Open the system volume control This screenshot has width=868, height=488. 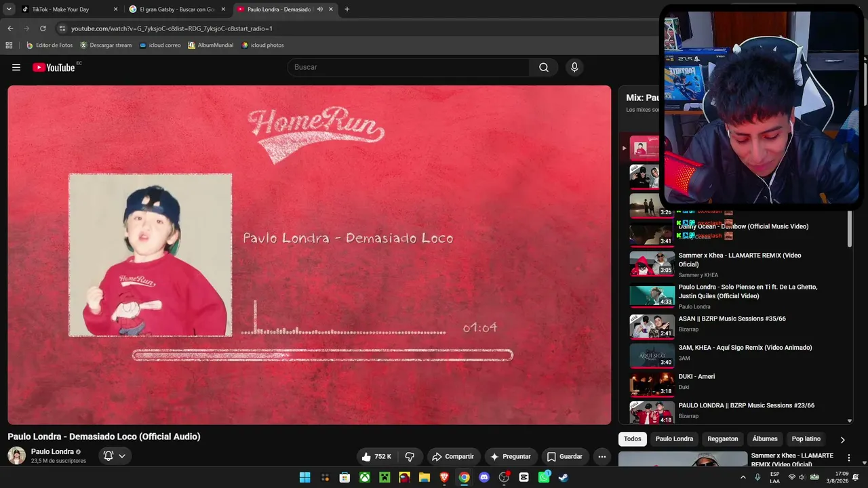coord(802,477)
